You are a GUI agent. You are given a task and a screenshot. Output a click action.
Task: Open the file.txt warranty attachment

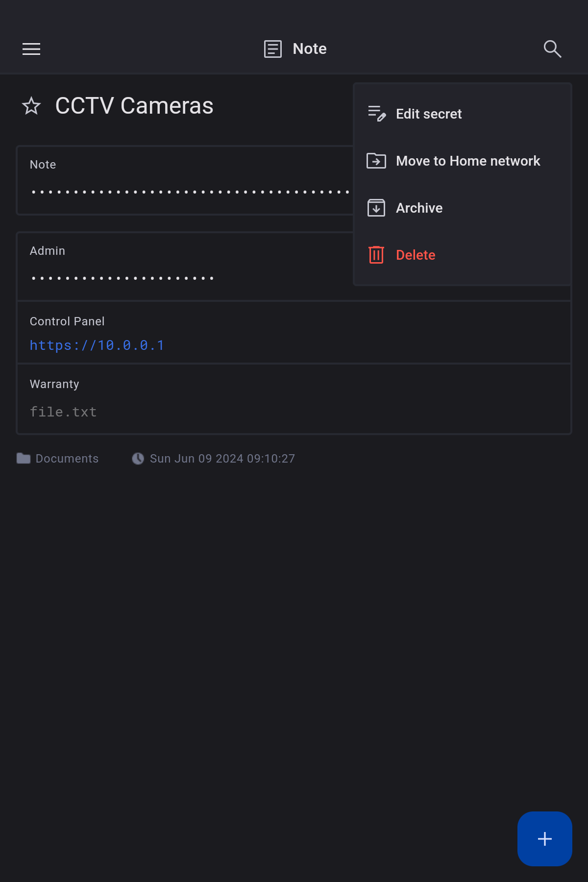63,412
